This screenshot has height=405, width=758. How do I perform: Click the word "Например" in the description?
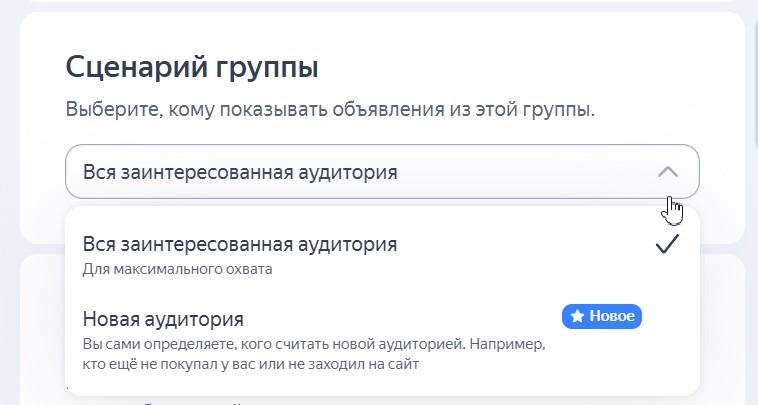coord(511,344)
